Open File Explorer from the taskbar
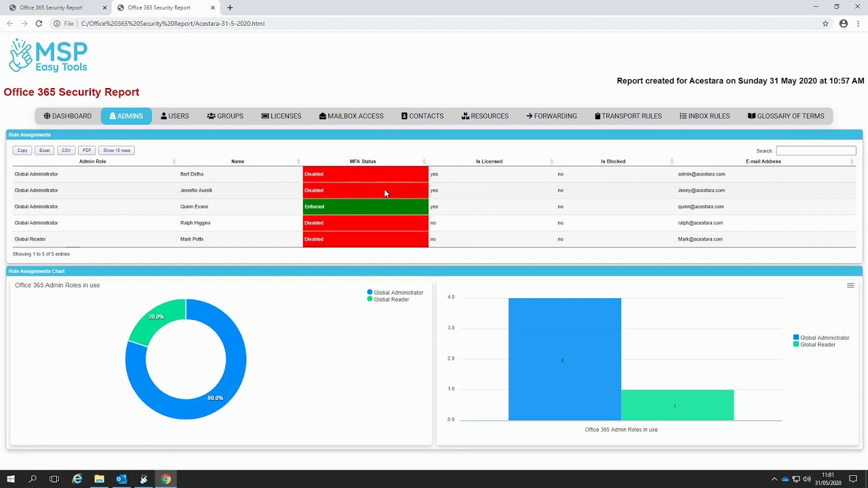This screenshot has width=868, height=488. click(x=99, y=479)
